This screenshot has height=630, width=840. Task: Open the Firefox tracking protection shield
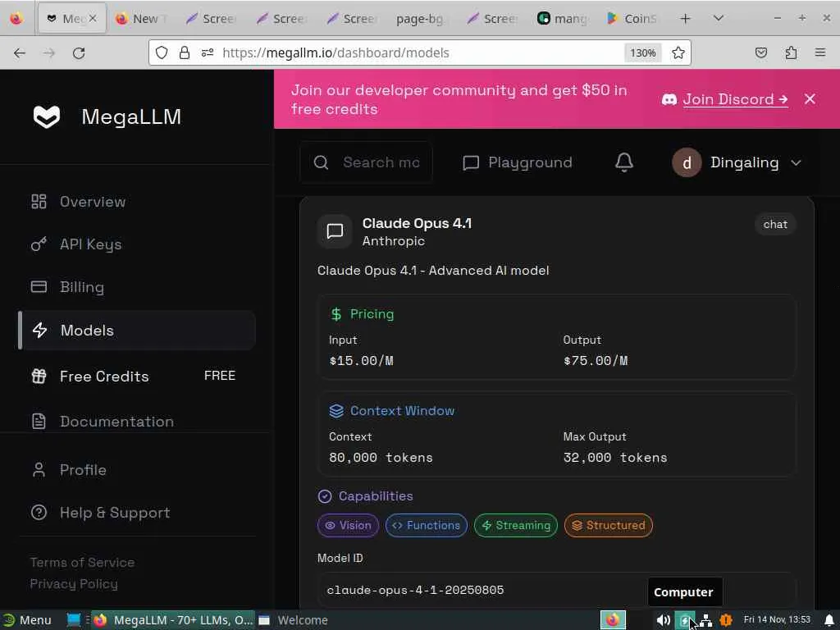coord(162,52)
